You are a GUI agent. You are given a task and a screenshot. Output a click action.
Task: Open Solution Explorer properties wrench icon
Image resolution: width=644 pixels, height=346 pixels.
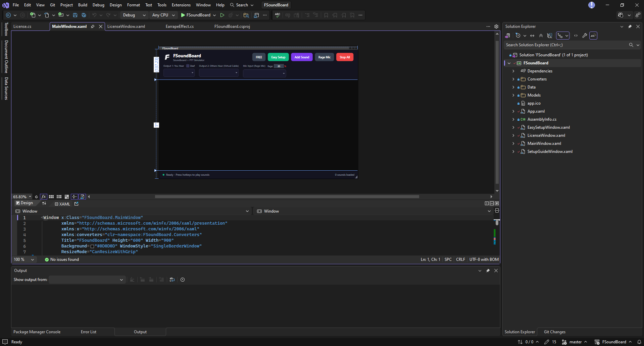click(x=585, y=36)
